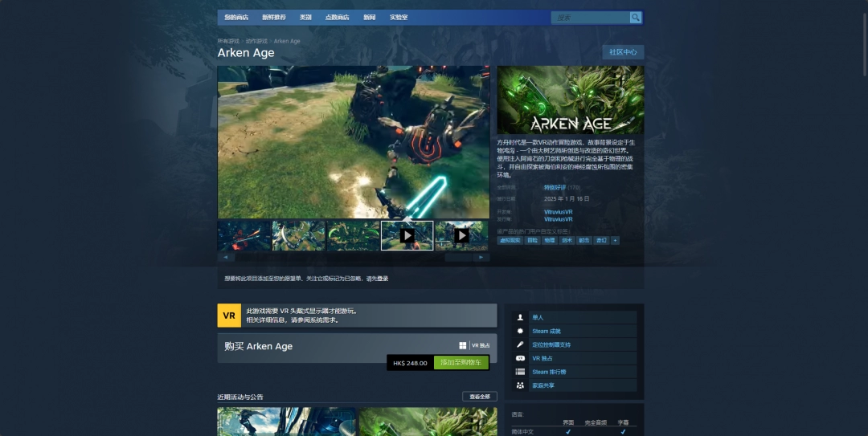Click the Single-player (单人) person icon
The height and width of the screenshot is (436, 868).
pyautogui.click(x=520, y=318)
